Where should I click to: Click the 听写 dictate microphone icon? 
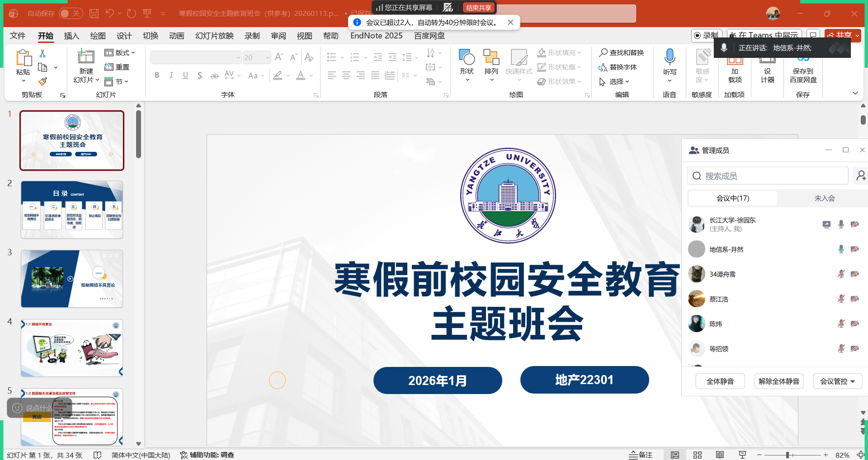pos(670,57)
